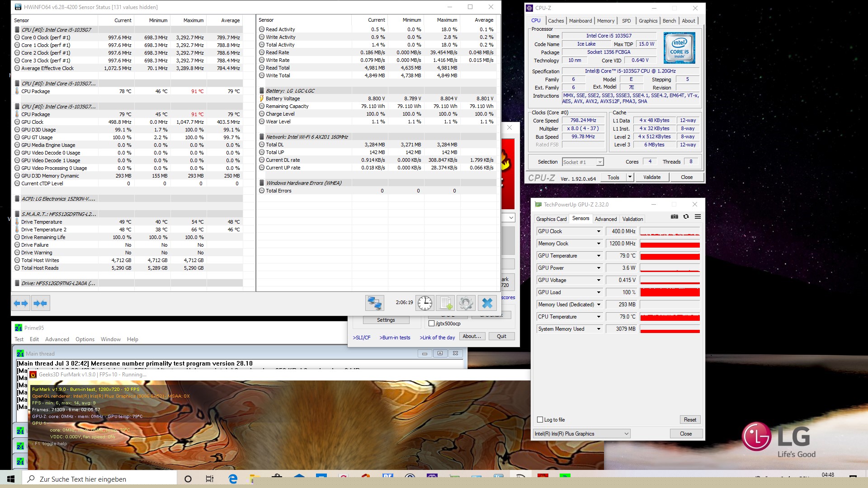Screen dimensions: 868x488
Task: Click HWiNFO expand columns arrows icon
Action: [x=21, y=303]
